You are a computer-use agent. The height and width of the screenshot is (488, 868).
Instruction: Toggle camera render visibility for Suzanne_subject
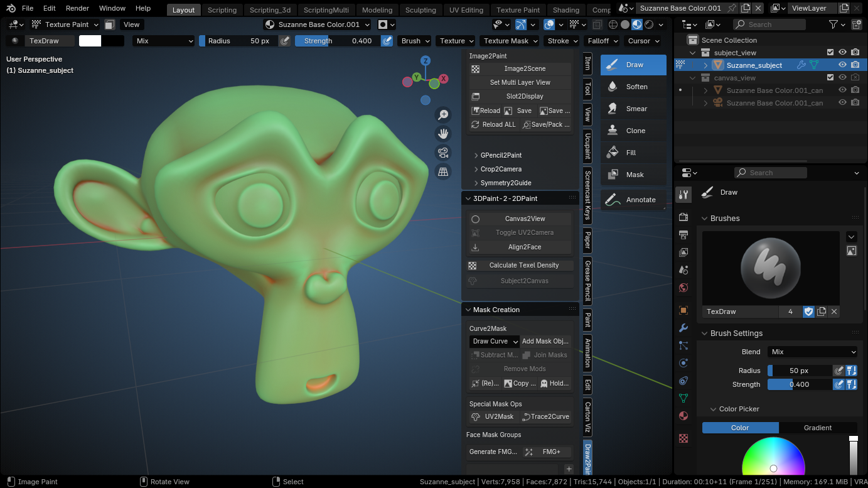[855, 65]
